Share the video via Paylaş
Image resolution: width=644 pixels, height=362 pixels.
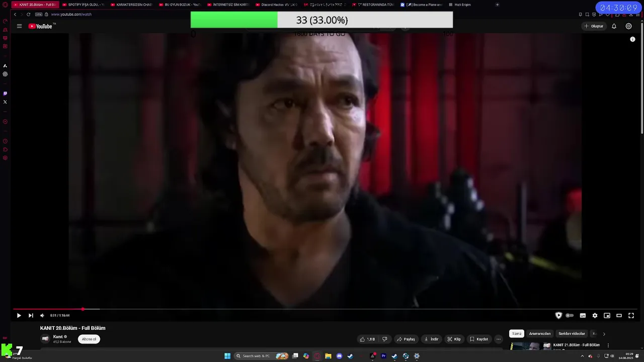[x=406, y=339]
